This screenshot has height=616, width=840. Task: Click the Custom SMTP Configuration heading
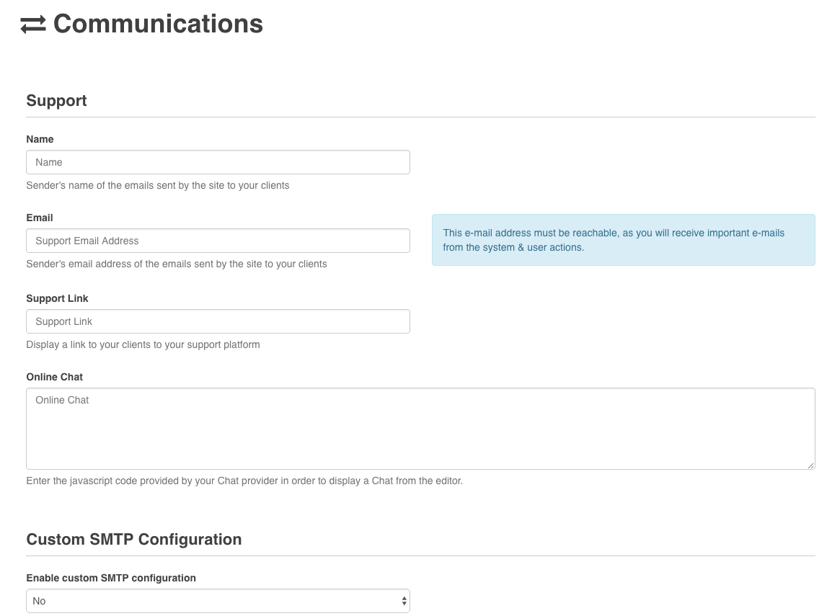(x=133, y=540)
